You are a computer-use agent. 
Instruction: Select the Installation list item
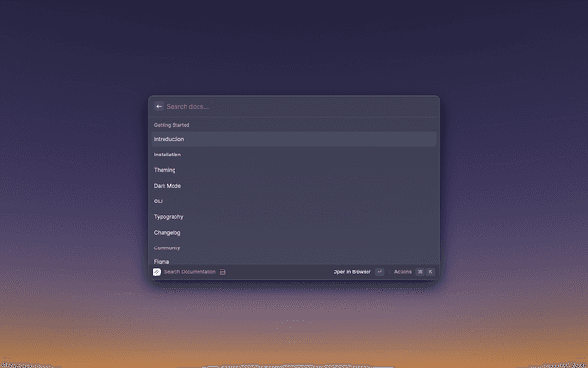[167, 155]
